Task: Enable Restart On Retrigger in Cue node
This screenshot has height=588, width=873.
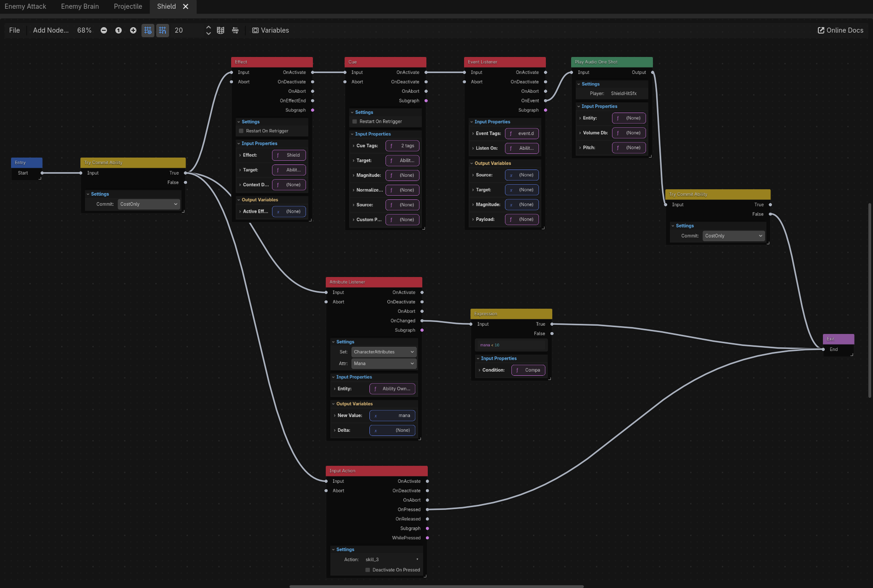Action: (x=355, y=122)
